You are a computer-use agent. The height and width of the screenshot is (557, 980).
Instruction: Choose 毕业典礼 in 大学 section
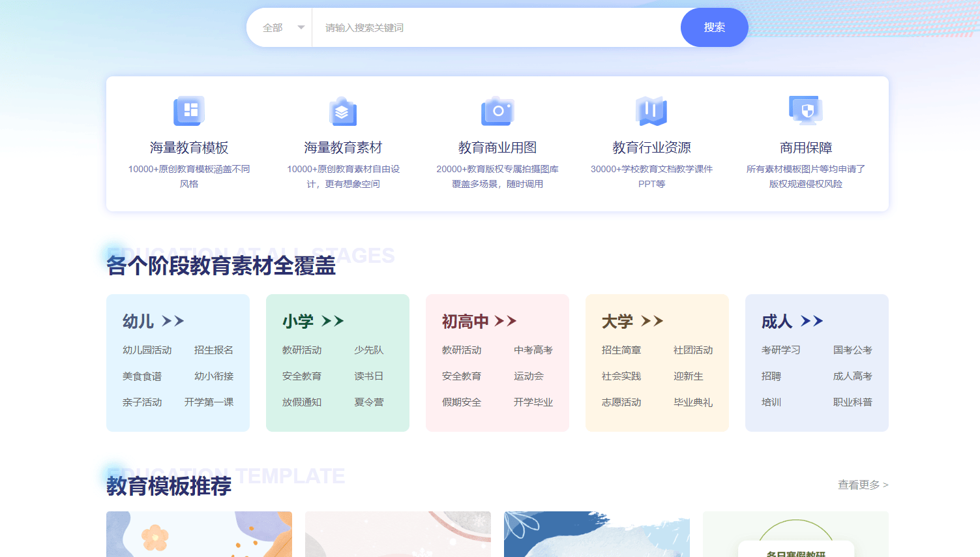tap(692, 402)
